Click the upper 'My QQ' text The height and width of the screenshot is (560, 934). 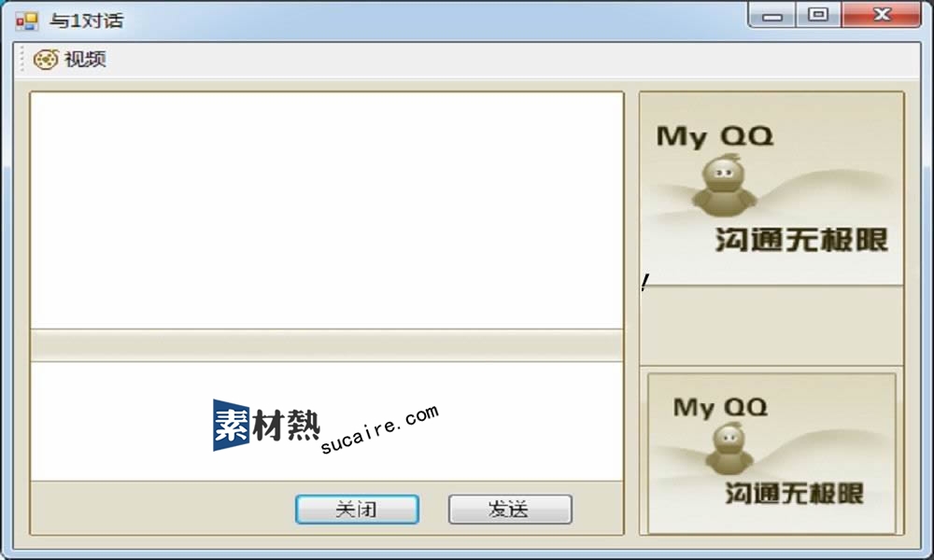[x=715, y=137]
